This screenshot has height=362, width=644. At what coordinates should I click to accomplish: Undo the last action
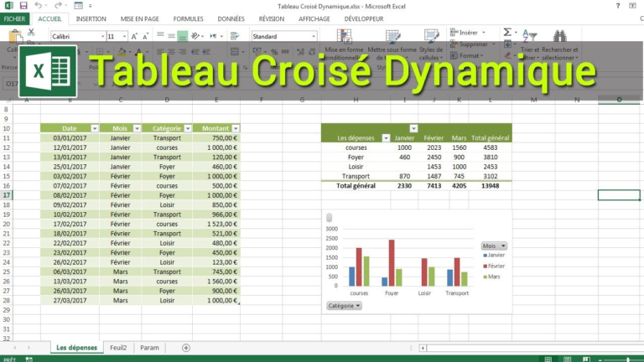(39, 6)
